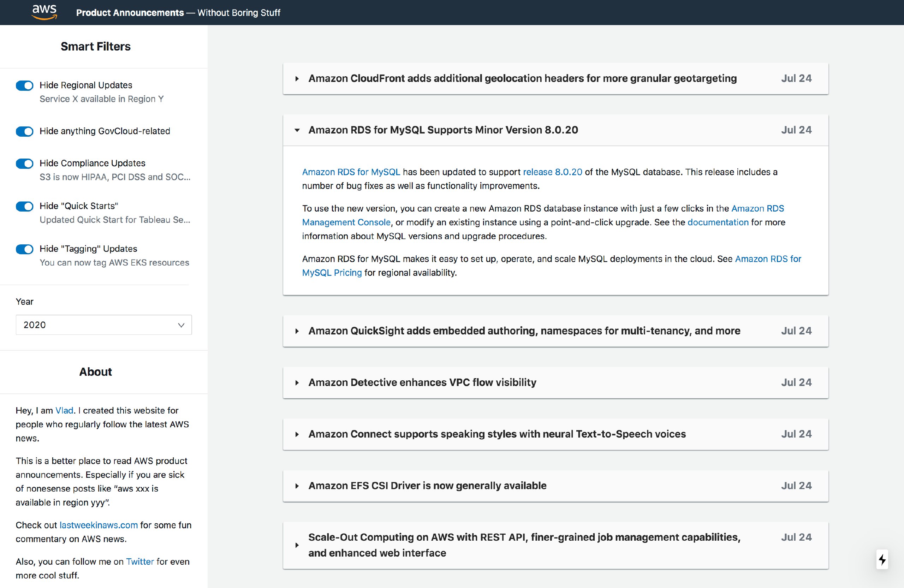Click the Jul 24 date on CloudFront row
This screenshot has height=588, width=904.
coord(796,78)
